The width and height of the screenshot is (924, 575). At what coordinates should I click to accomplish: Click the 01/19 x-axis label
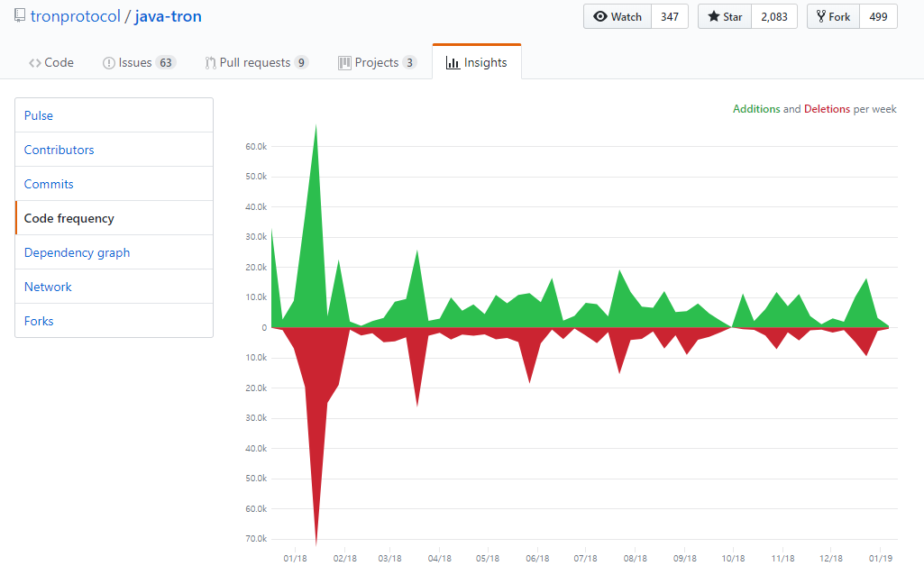[x=881, y=558]
